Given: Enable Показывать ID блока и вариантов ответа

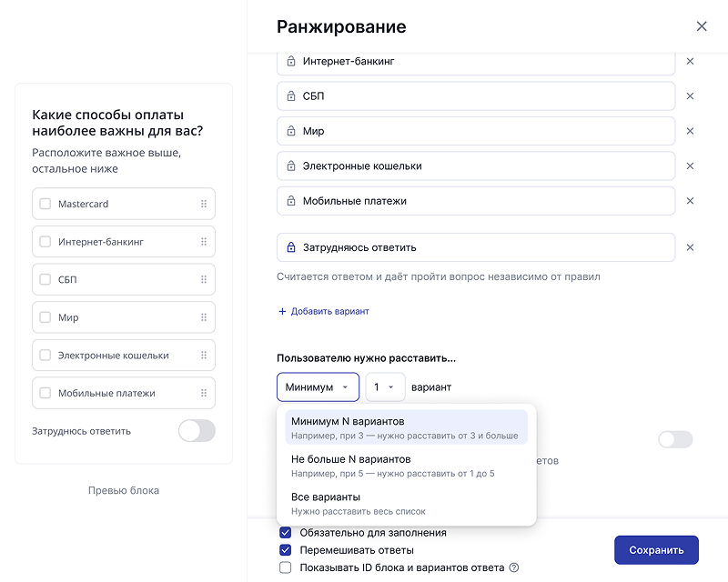Looking at the screenshot, I should 285,567.
